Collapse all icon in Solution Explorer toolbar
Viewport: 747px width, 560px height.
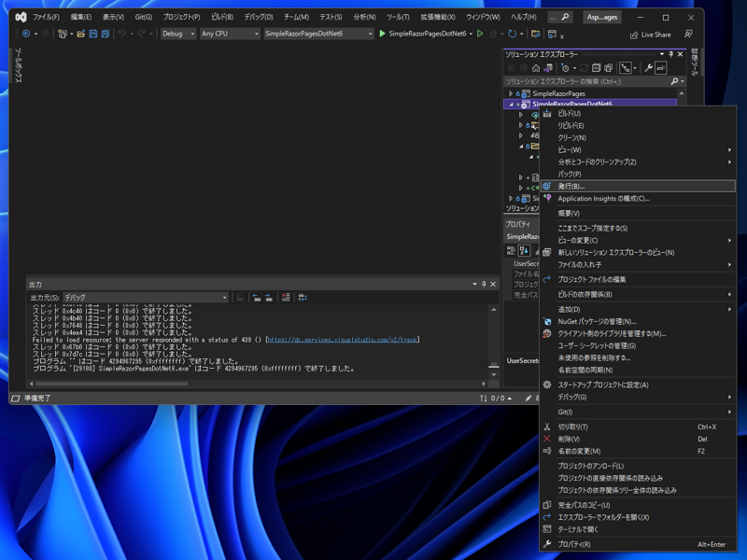tap(596, 68)
